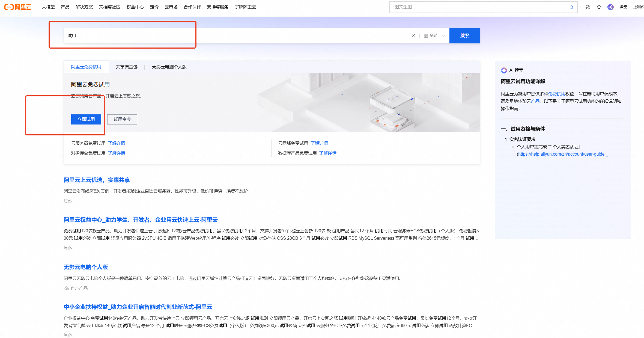Open 了解详情 for 对象存储免费试用
The image size is (644, 338).
tap(117, 153)
